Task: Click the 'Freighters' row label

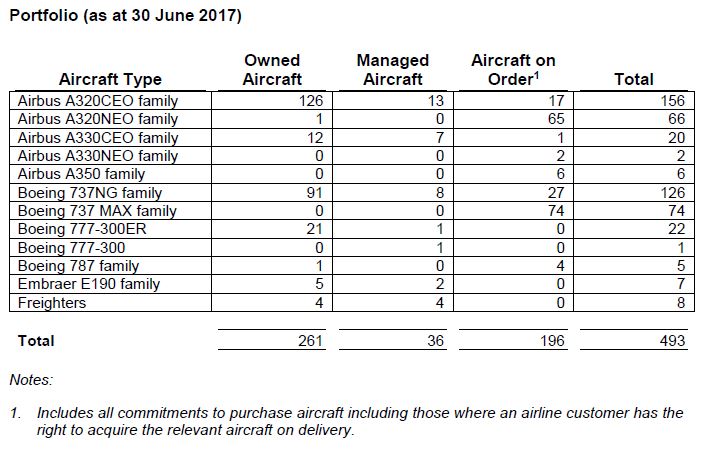Action: 52,302
